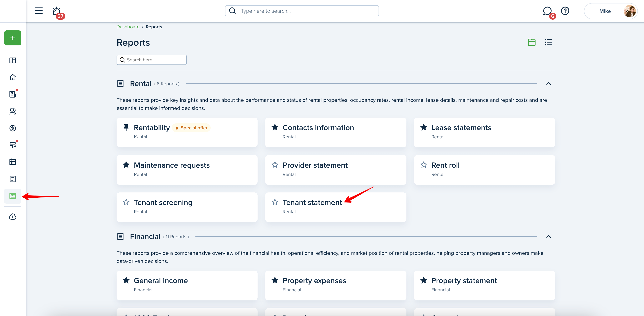Focus the global search field
644x316 pixels.
point(302,11)
